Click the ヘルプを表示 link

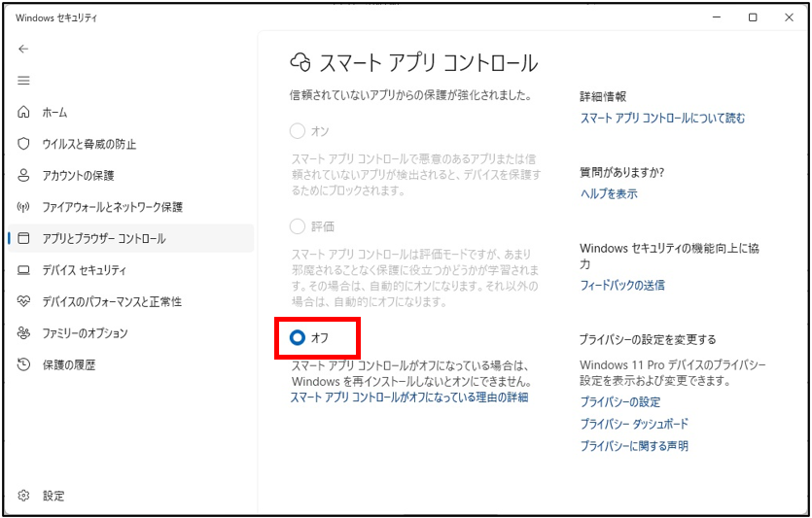[609, 194]
